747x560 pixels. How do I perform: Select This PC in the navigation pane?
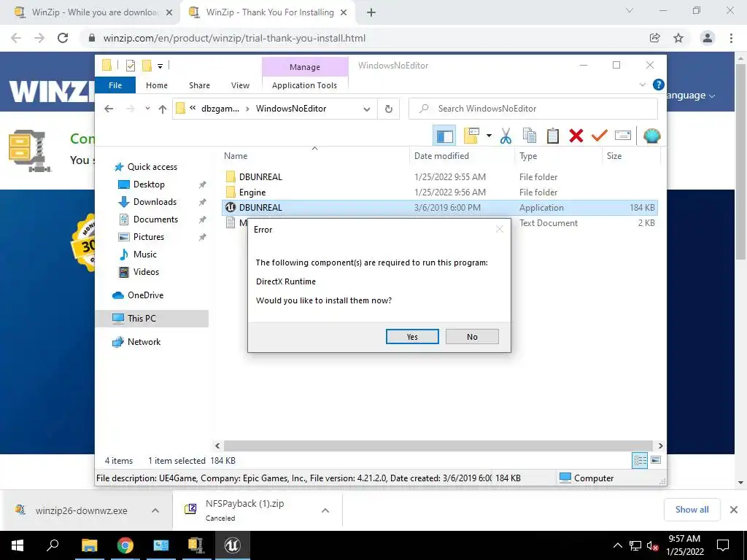(142, 319)
